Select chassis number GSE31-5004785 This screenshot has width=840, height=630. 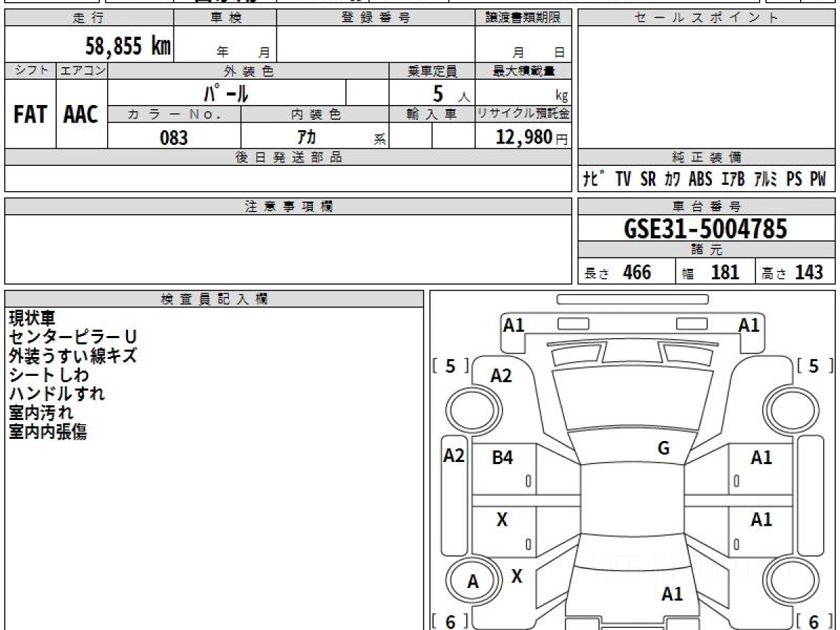(x=706, y=229)
